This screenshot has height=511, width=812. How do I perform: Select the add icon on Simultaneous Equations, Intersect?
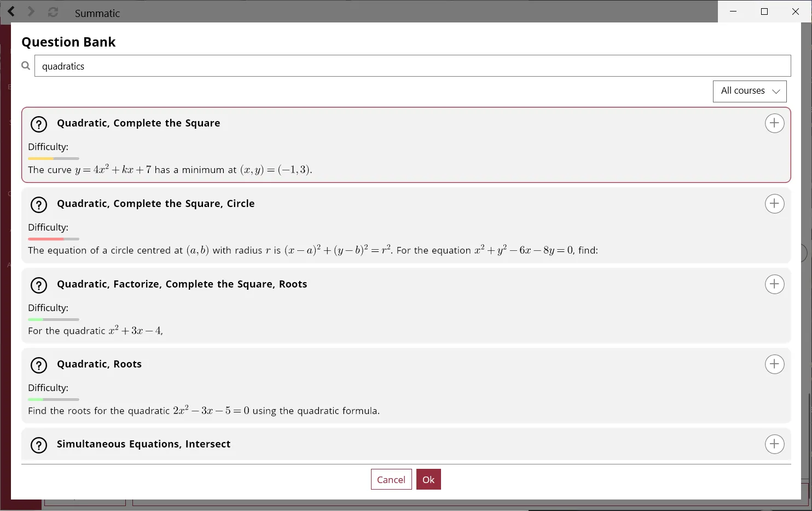point(774,444)
